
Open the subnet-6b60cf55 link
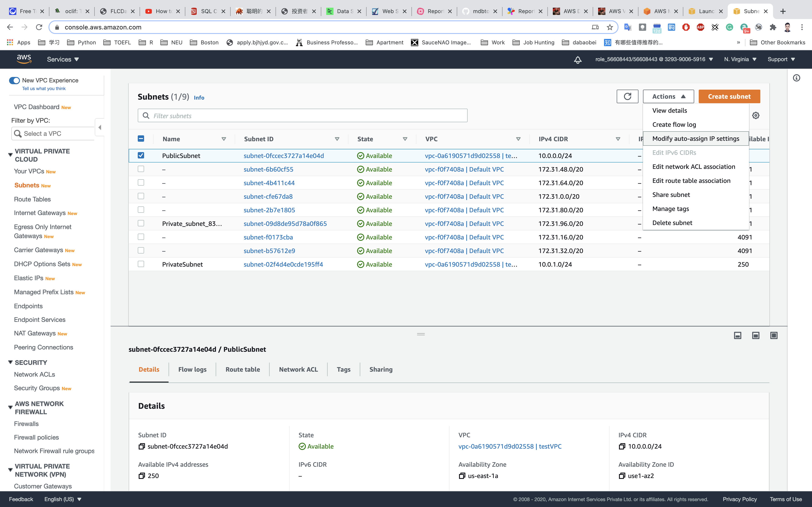(x=268, y=169)
